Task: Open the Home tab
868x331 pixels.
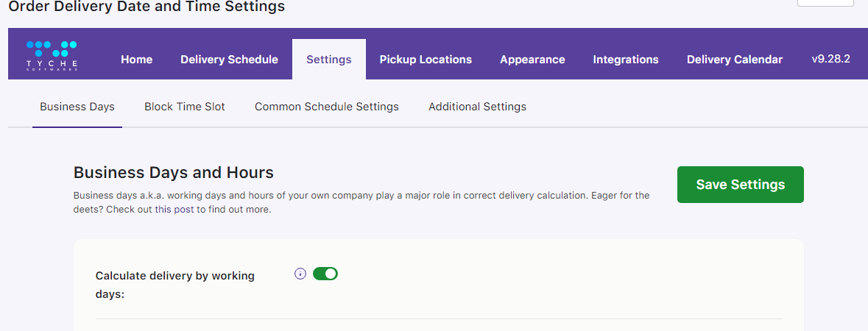Action: [x=136, y=60]
